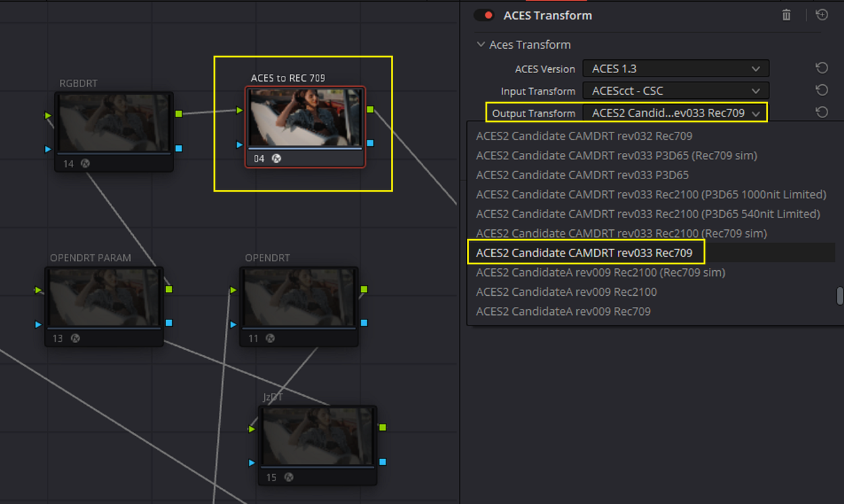This screenshot has height=504, width=844.
Task: Click green RGB output of JzDT node
Action: pyautogui.click(x=382, y=428)
